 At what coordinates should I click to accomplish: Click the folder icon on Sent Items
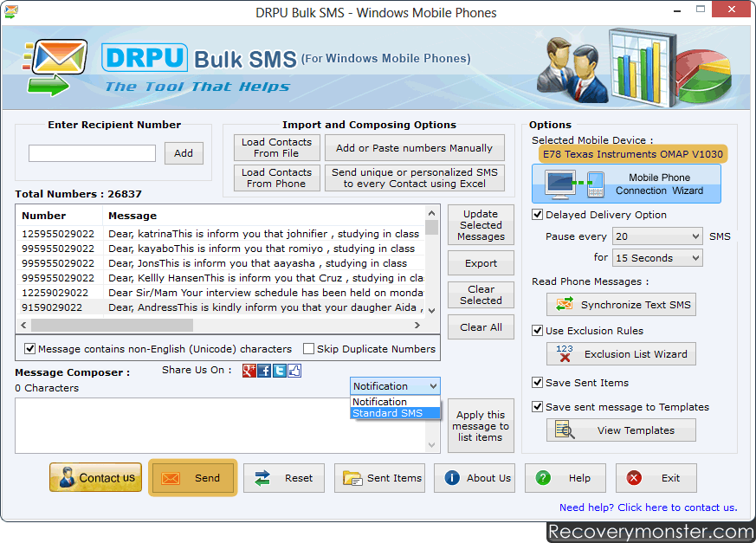pos(352,478)
